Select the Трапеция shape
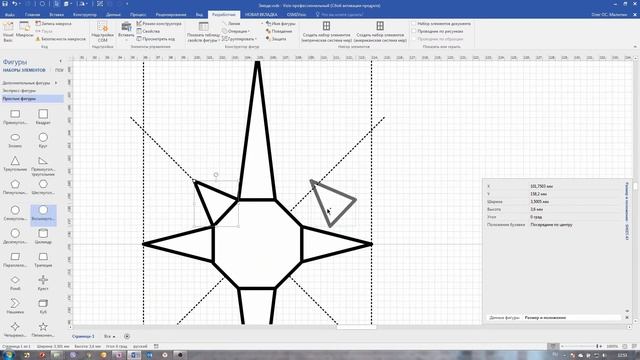 tap(43, 260)
